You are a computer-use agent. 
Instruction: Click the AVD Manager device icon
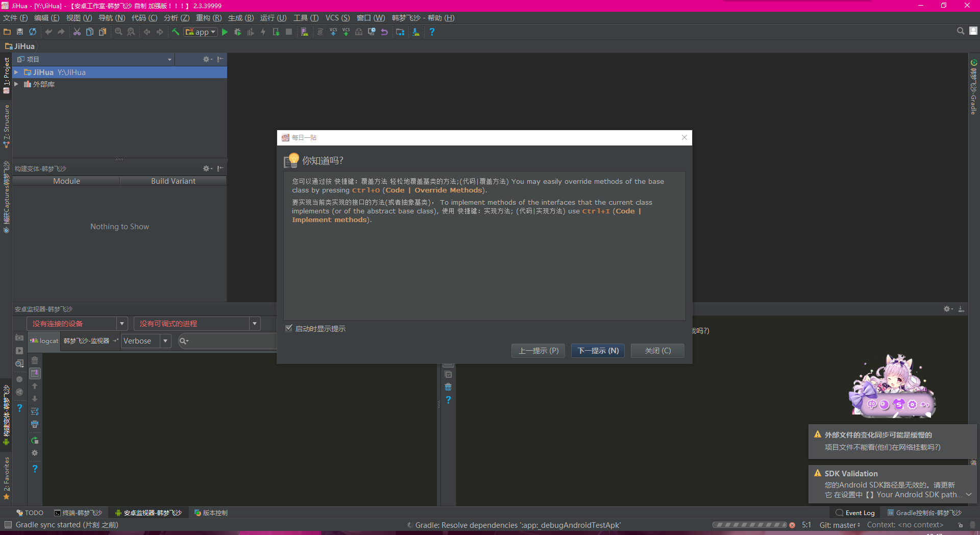pyautogui.click(x=305, y=32)
